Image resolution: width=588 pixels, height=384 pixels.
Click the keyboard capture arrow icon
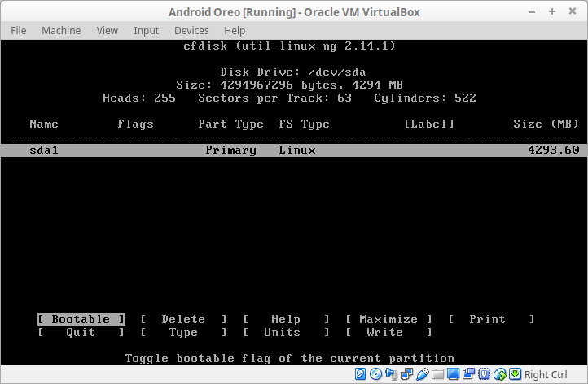(x=516, y=374)
